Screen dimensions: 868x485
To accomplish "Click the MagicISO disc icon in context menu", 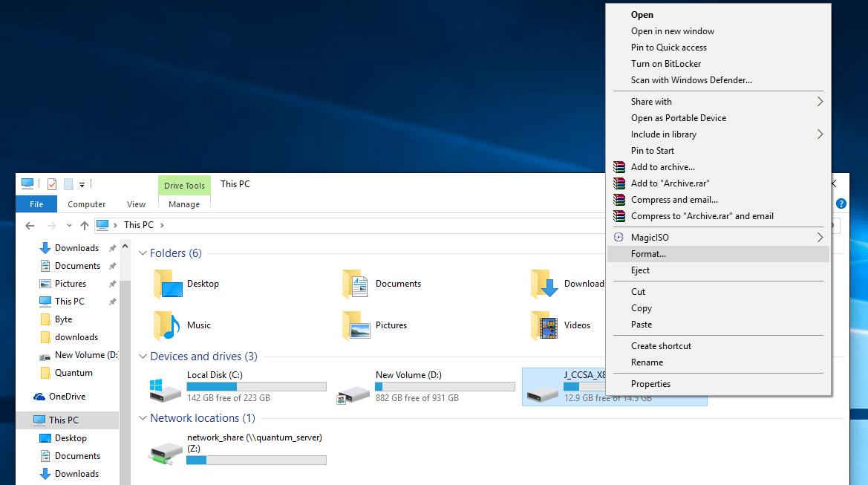I will (619, 238).
